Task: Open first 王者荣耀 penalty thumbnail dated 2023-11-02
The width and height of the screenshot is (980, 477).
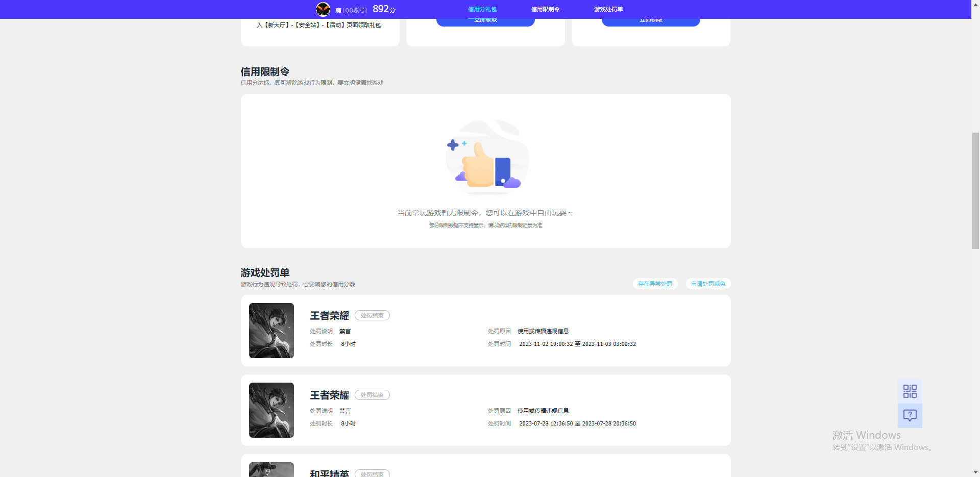Action: coord(272,331)
